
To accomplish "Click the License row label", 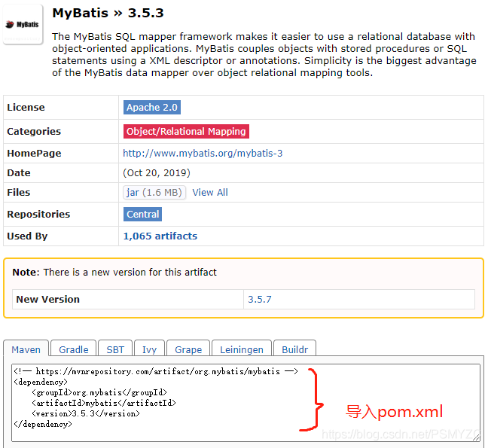I will click(26, 108).
